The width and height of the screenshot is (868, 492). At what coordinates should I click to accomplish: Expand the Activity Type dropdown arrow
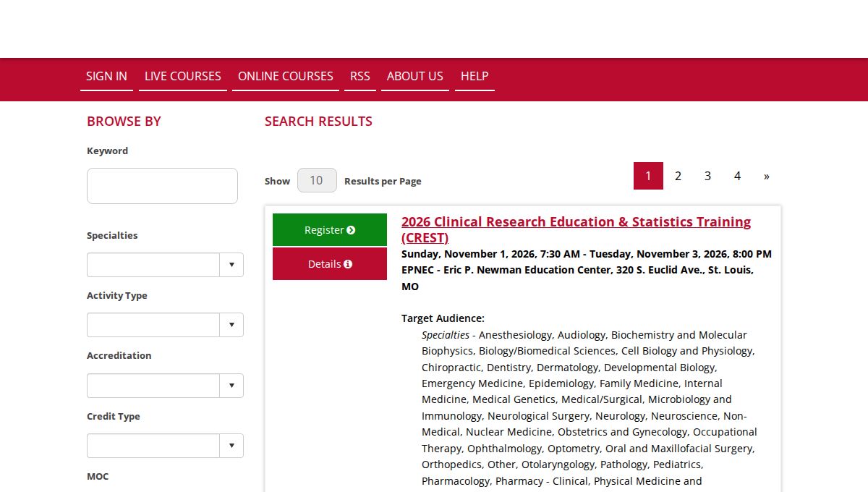[231, 325]
